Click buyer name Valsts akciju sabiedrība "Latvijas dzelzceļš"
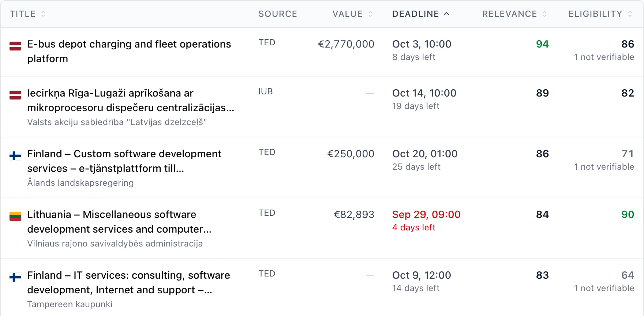The height and width of the screenshot is (316, 644). click(117, 122)
